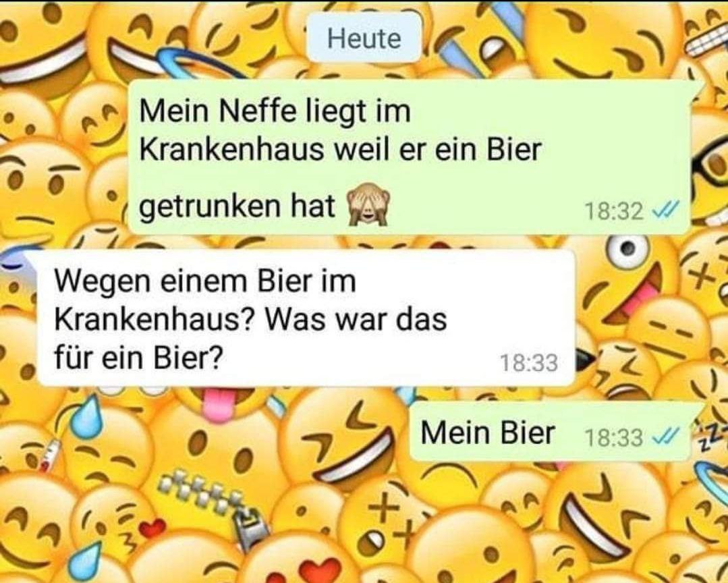This screenshot has width=728, height=583.
Task: Tap the Heute date label
Action: pos(364,38)
